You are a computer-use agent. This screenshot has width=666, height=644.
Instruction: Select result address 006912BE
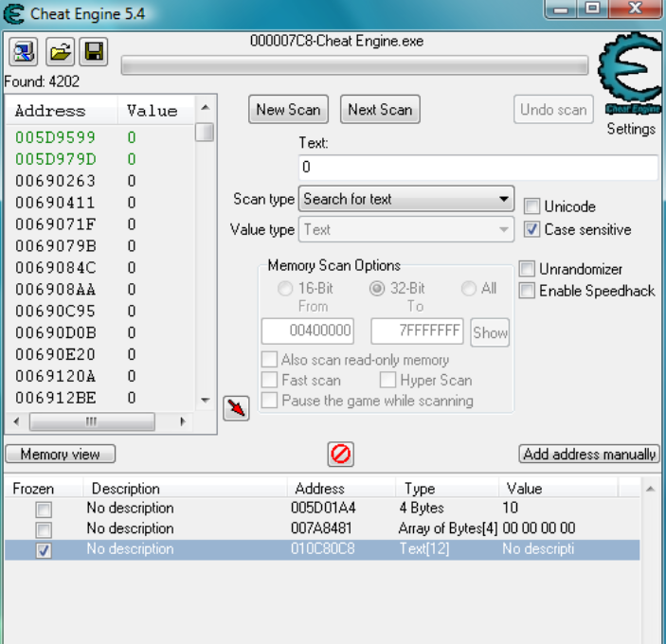click(56, 398)
